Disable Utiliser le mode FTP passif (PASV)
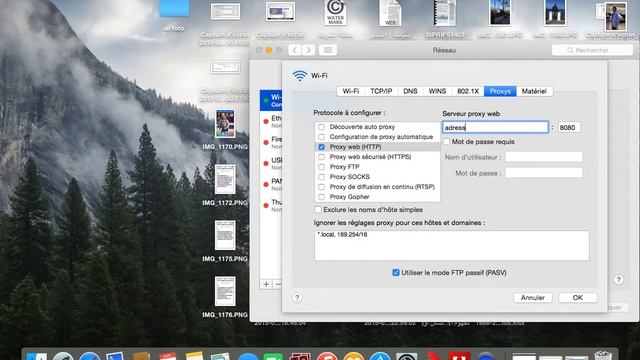 (x=396, y=273)
